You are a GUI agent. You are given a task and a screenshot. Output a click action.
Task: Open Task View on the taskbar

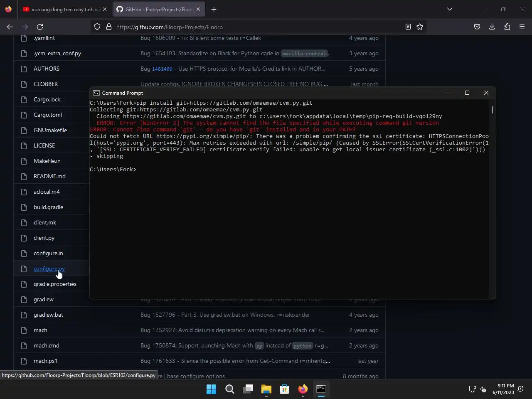[x=248, y=389]
